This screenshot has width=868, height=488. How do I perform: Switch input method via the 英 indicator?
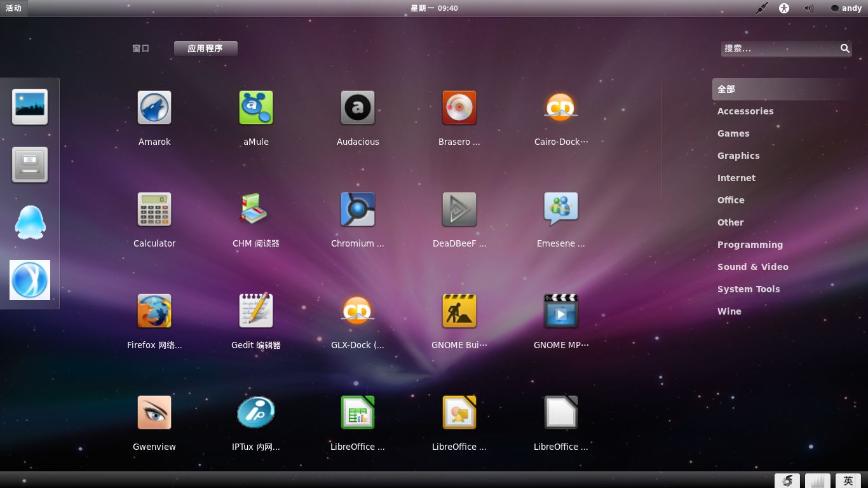pyautogui.click(x=848, y=481)
